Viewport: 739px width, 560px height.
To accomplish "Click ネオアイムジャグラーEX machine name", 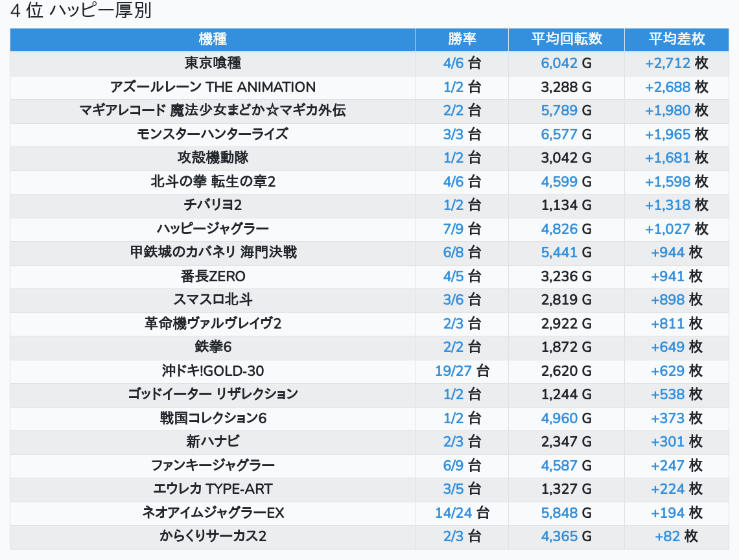I will point(213,513).
